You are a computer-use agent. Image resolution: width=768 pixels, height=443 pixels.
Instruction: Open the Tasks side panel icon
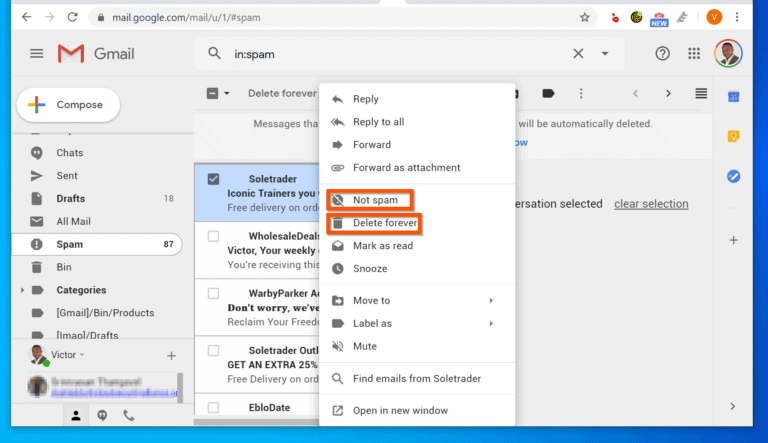click(733, 176)
